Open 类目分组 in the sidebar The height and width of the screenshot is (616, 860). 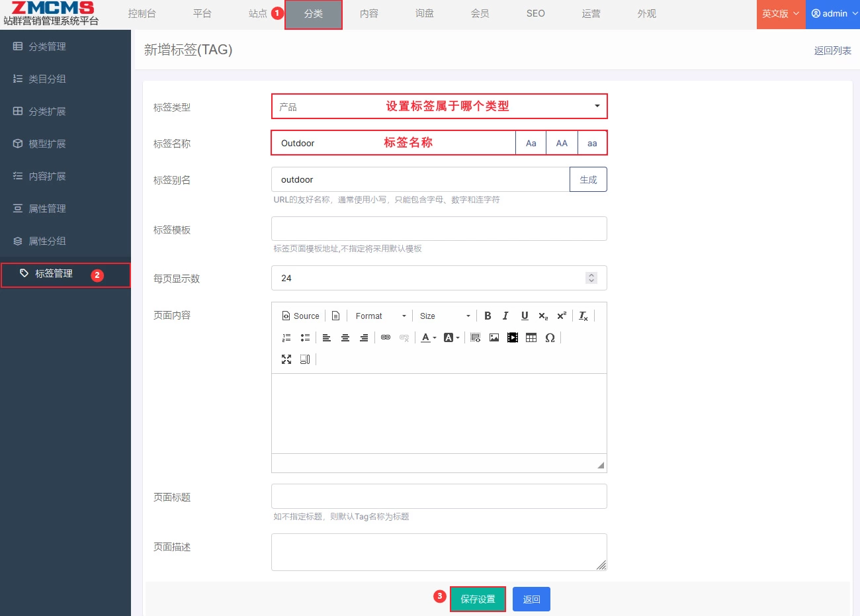pyautogui.click(x=65, y=79)
